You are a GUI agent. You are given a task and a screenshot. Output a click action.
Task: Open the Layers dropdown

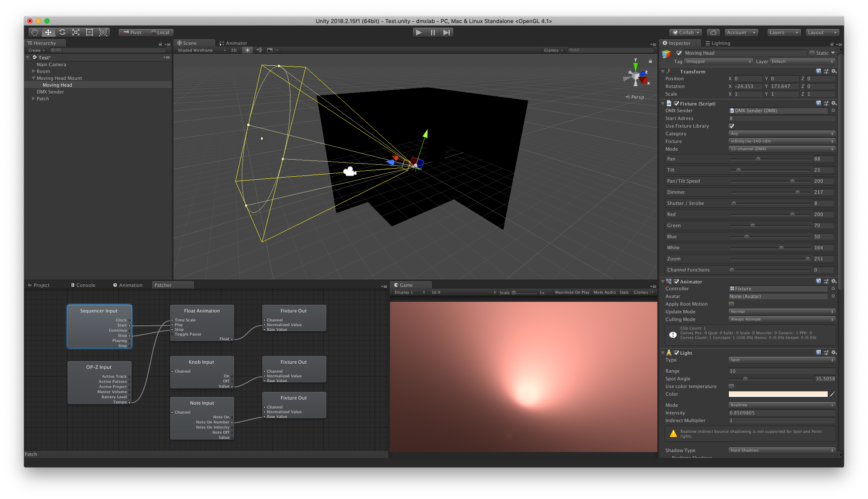[783, 32]
